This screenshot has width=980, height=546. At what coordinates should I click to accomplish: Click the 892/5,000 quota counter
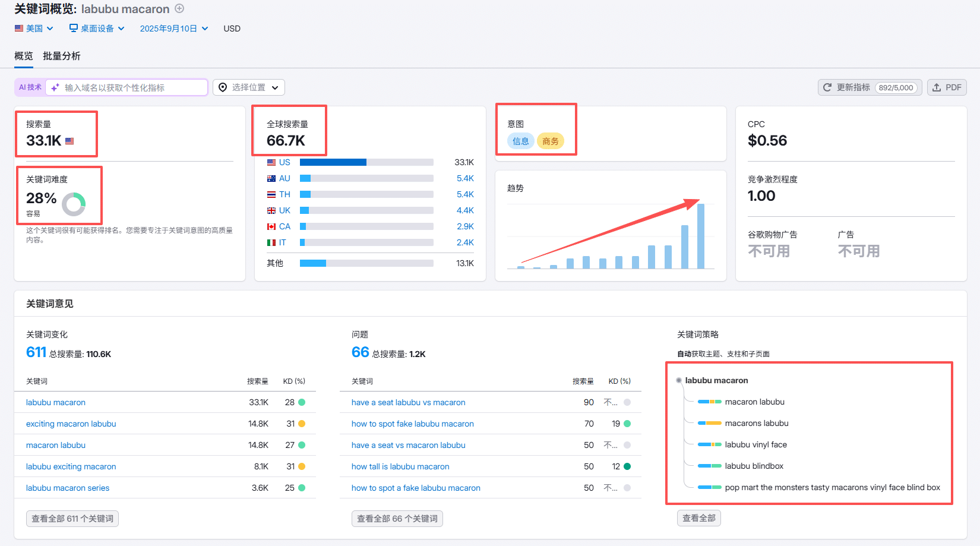coord(896,87)
